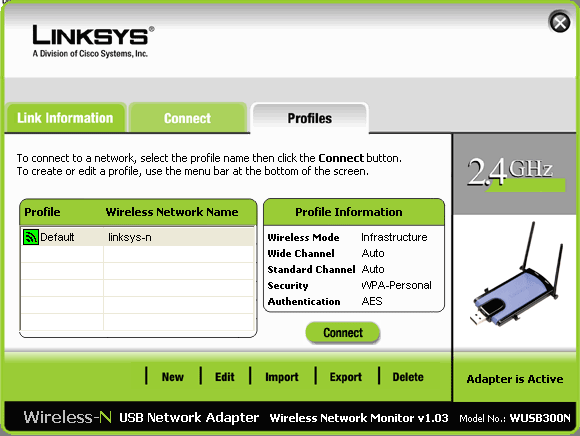Switch to the Link Information tab

click(65, 118)
